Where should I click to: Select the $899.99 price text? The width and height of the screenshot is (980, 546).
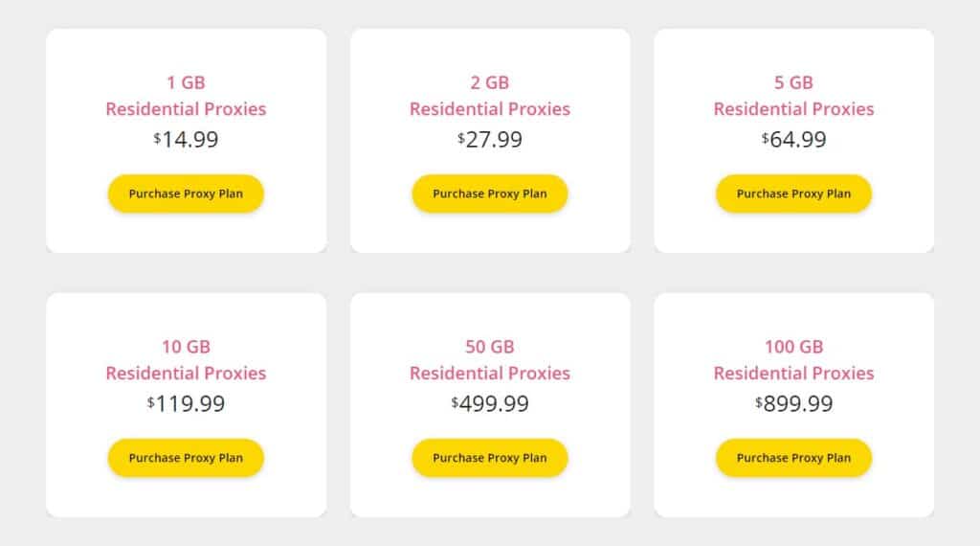point(794,404)
